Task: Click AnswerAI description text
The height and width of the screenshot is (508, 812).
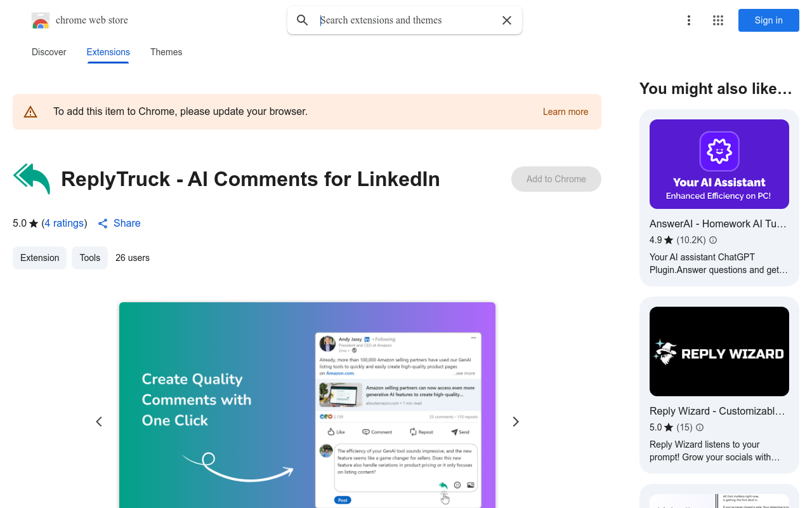Action: tap(719, 264)
